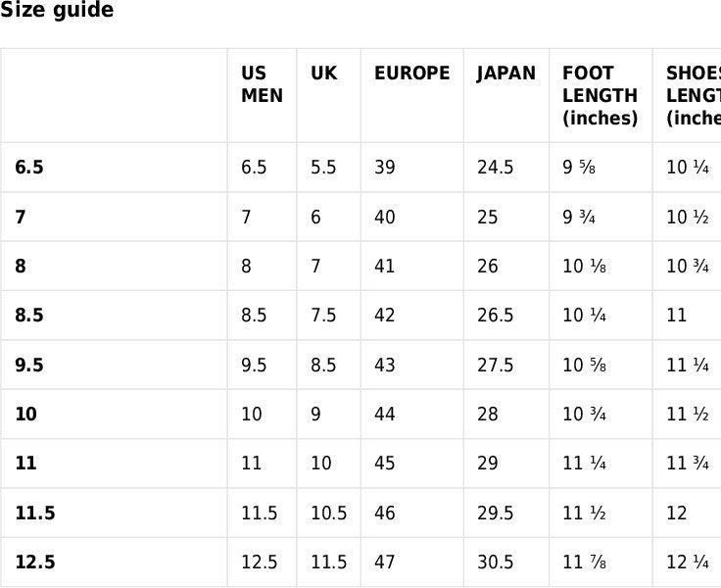The width and height of the screenshot is (721, 588).
Task: Select the 9.5 size row label
Action: tap(29, 366)
